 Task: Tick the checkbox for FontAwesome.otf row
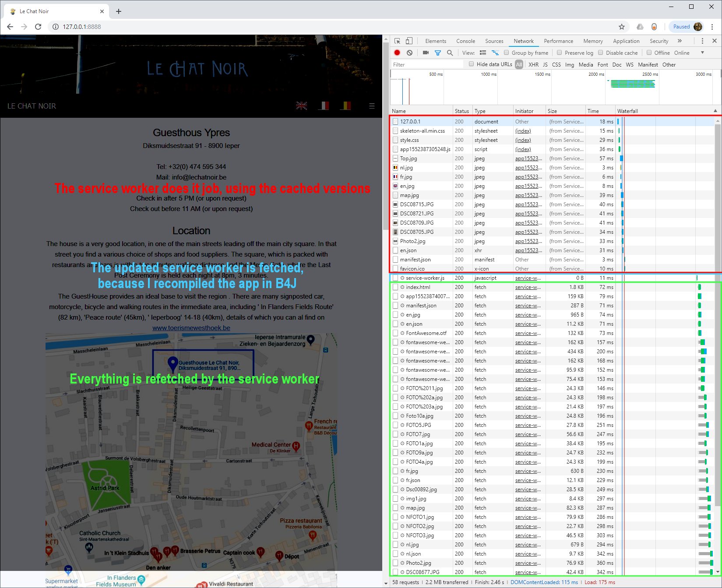pos(395,333)
